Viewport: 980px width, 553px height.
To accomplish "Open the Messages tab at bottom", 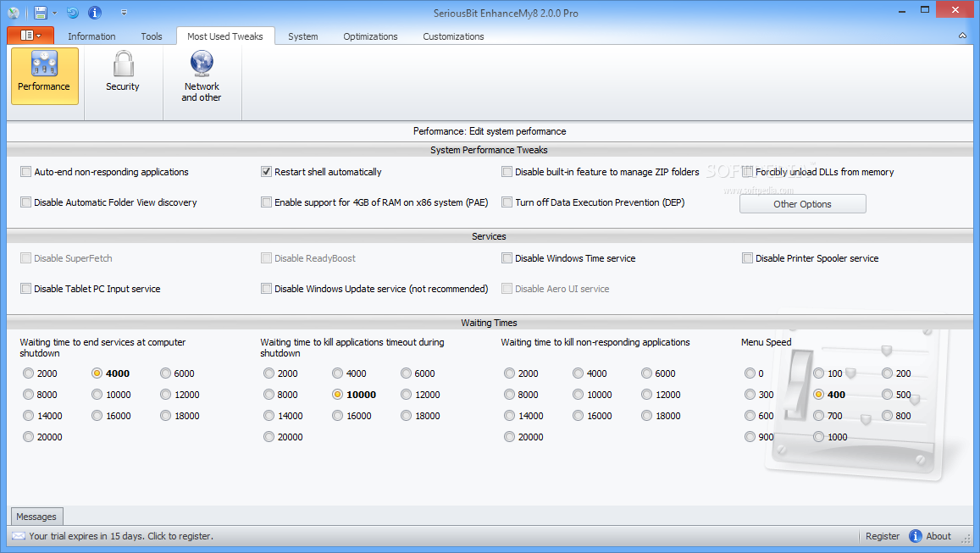I will coord(36,517).
